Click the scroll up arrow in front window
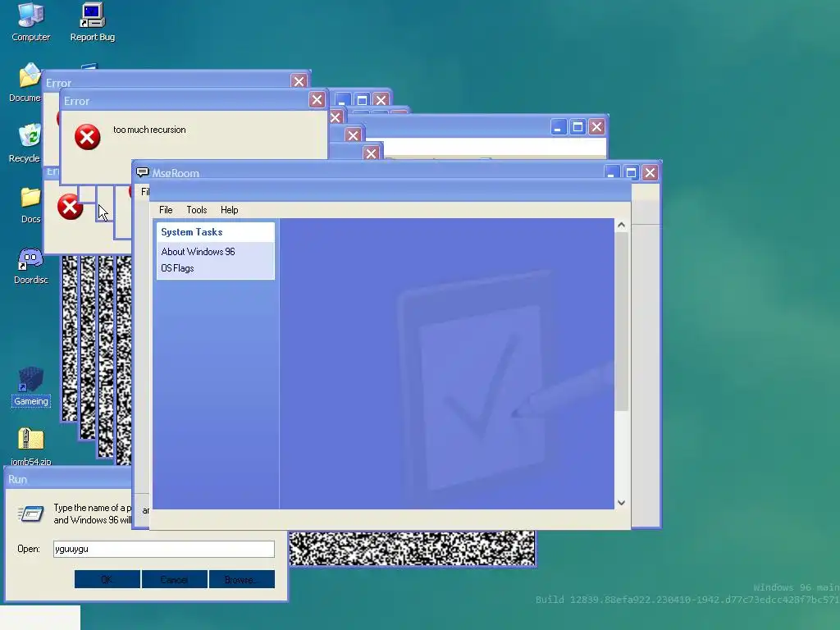Screen dimensions: 840x630 [x=622, y=225]
